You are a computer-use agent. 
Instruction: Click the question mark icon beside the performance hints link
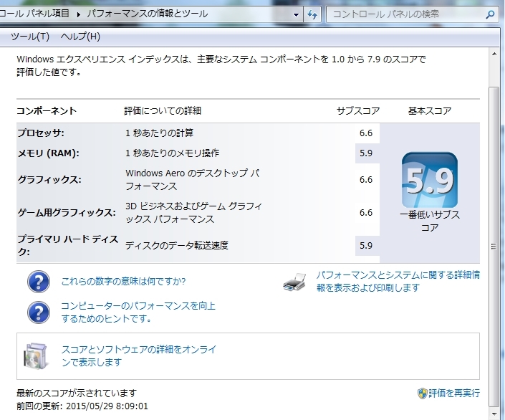(39, 312)
